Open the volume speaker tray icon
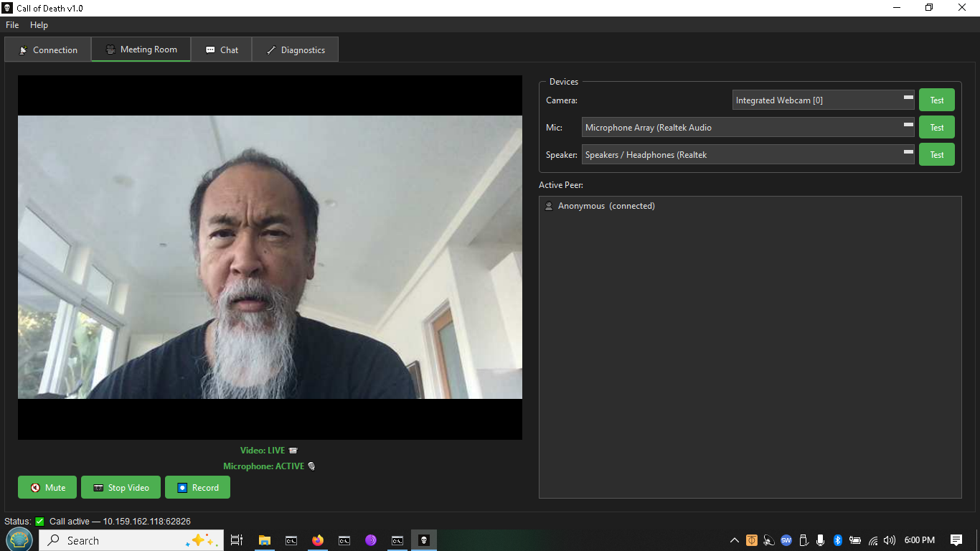The height and width of the screenshot is (551, 980). coord(890,540)
